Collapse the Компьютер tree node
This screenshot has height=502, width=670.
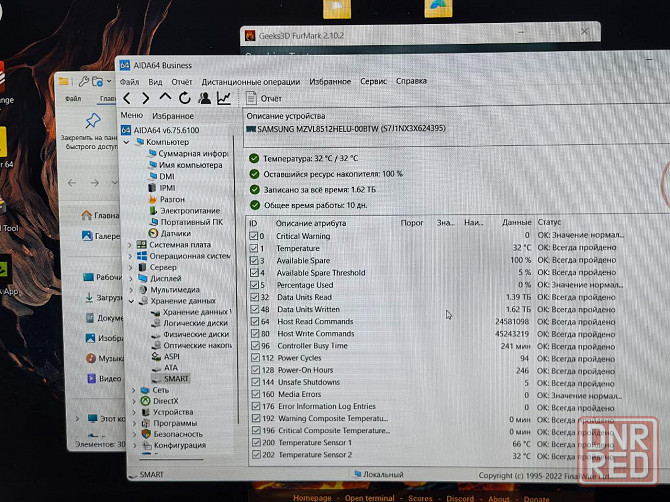point(126,142)
